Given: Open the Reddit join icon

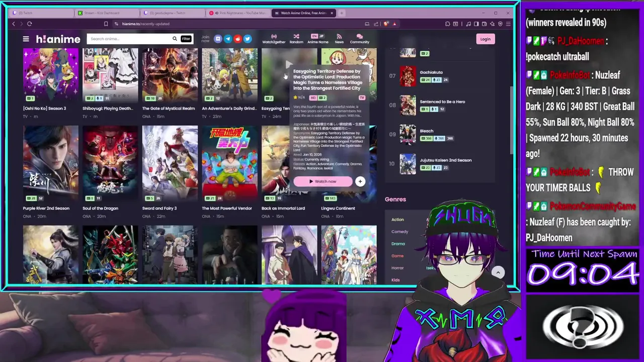Looking at the screenshot, I should coord(237,39).
